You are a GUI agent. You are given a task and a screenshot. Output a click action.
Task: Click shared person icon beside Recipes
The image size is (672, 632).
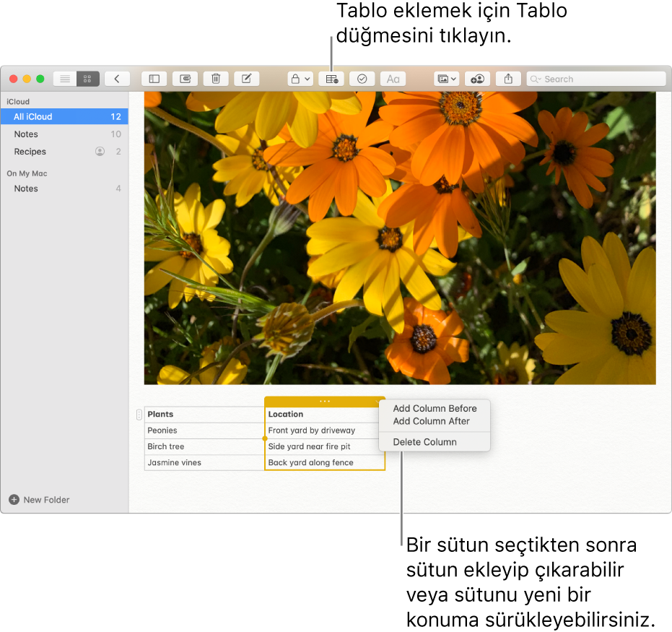100,152
